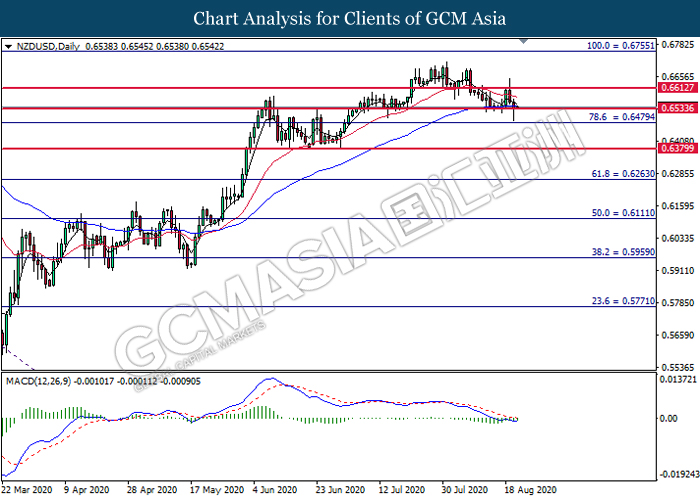Click the 28 Apr 2020 date label
The height and width of the screenshot is (500, 700).
coord(152,490)
